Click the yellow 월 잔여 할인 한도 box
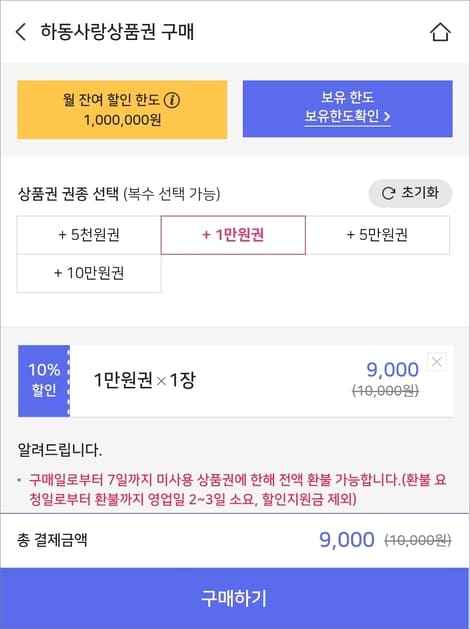Image resolution: width=470 pixels, height=629 pixels. (x=122, y=110)
